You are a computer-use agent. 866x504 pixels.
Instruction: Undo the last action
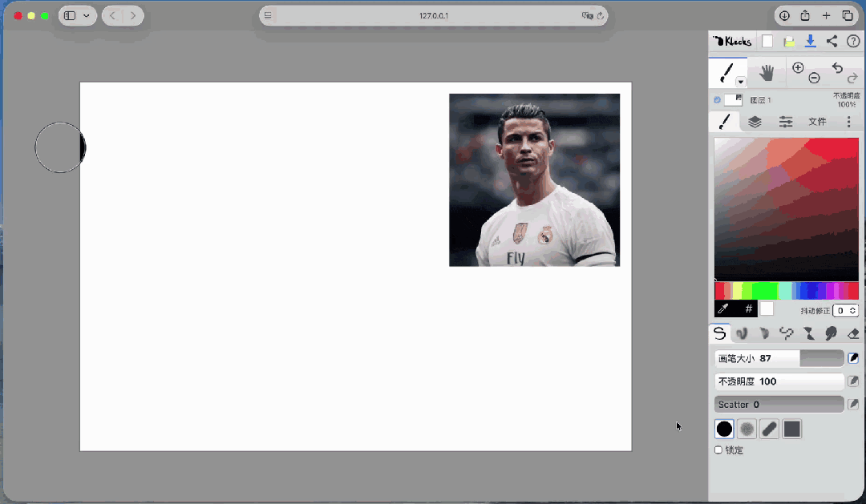click(x=837, y=68)
